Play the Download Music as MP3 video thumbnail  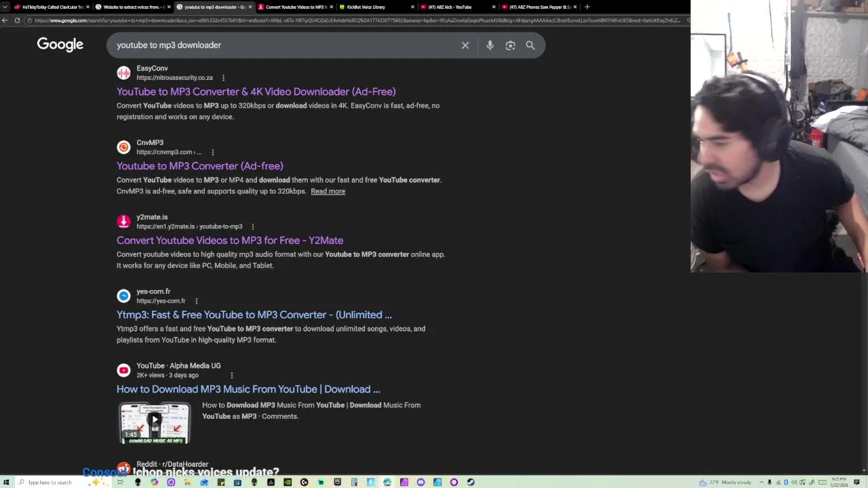click(155, 423)
